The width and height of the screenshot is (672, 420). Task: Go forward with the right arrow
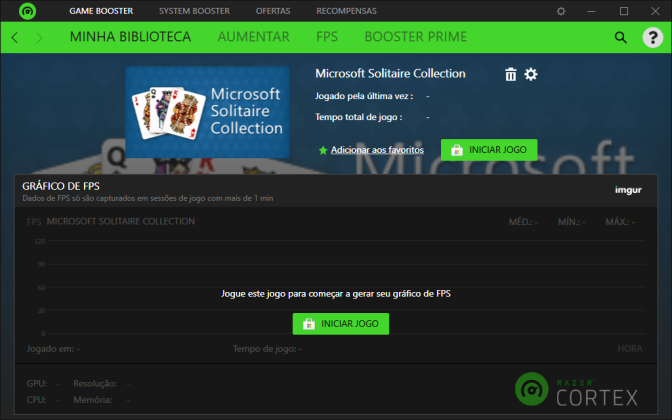(39, 38)
